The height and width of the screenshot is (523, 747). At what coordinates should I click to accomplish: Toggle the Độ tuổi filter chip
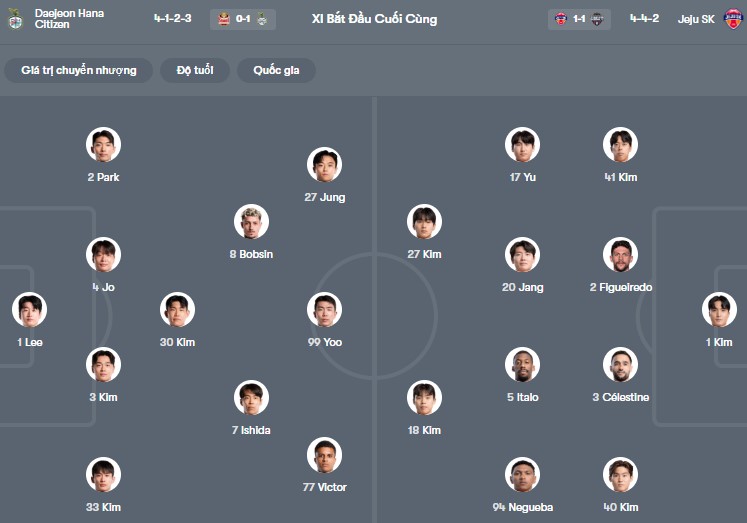196,70
